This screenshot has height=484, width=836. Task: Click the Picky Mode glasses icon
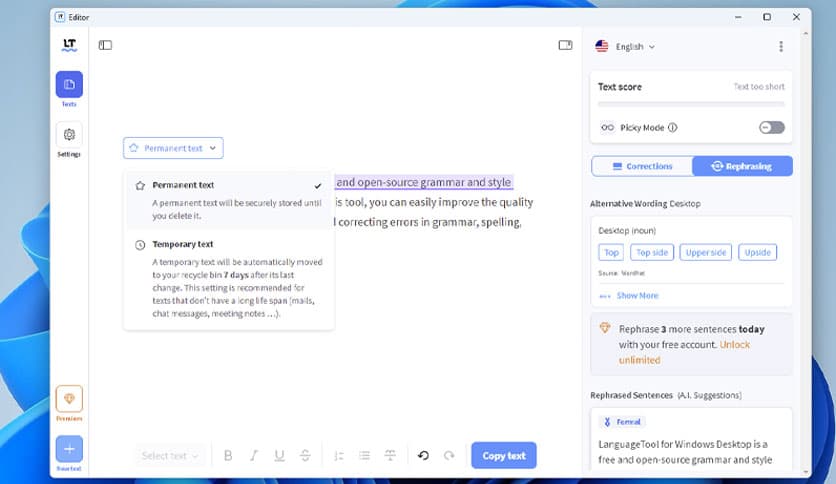pos(607,127)
